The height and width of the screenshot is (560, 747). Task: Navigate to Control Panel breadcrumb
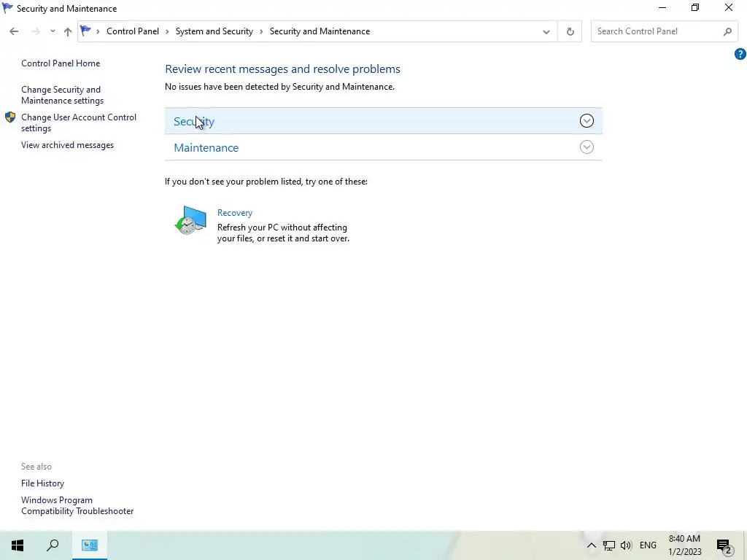point(133,31)
